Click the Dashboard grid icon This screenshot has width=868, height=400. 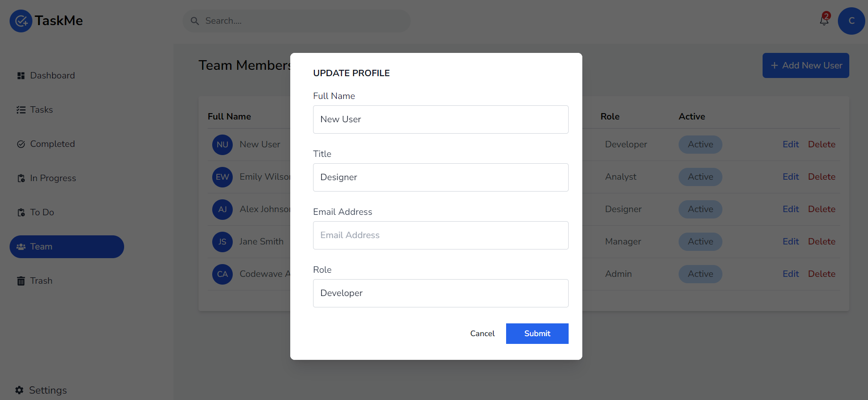tap(21, 76)
